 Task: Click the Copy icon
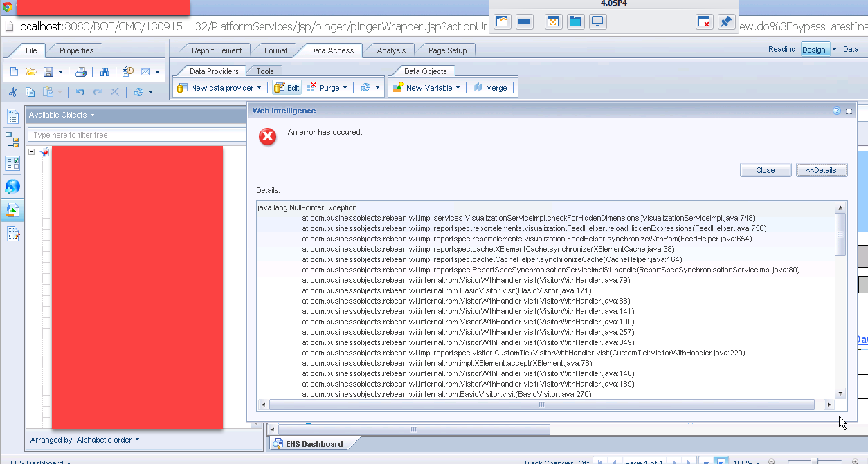click(30, 92)
